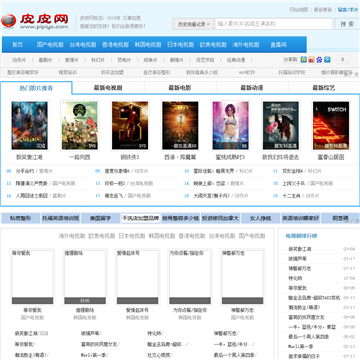
Task: Open 韩国电视剧 in the blue navigation bar
Action: (148, 45)
